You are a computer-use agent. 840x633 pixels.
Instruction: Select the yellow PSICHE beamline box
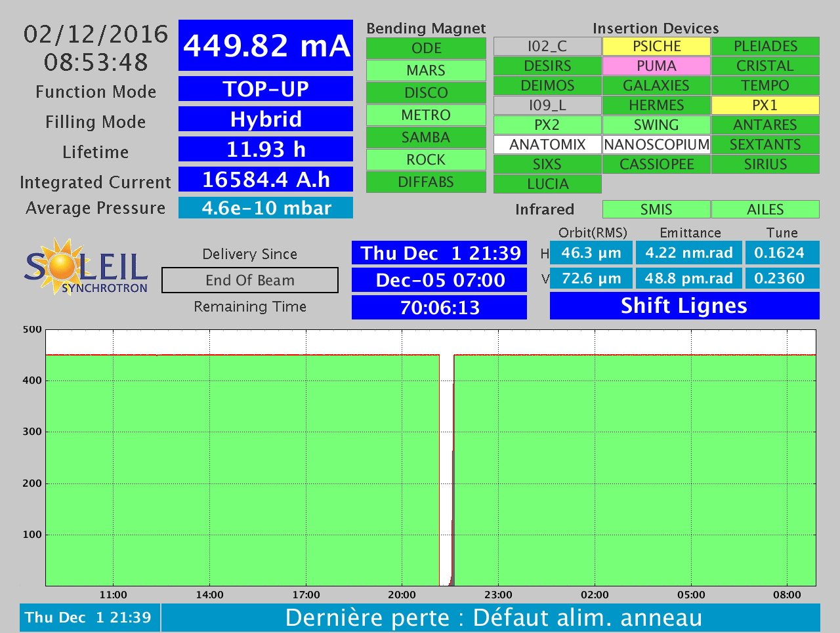[656, 46]
